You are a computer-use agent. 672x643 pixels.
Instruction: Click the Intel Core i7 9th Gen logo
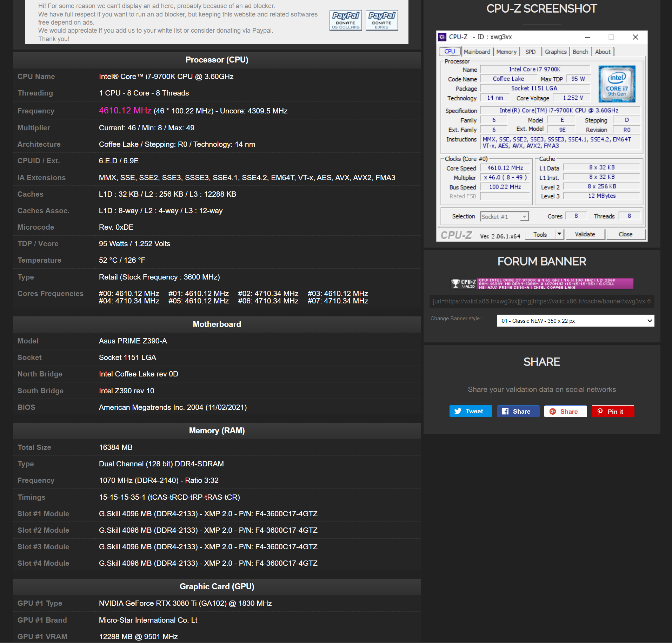point(617,84)
